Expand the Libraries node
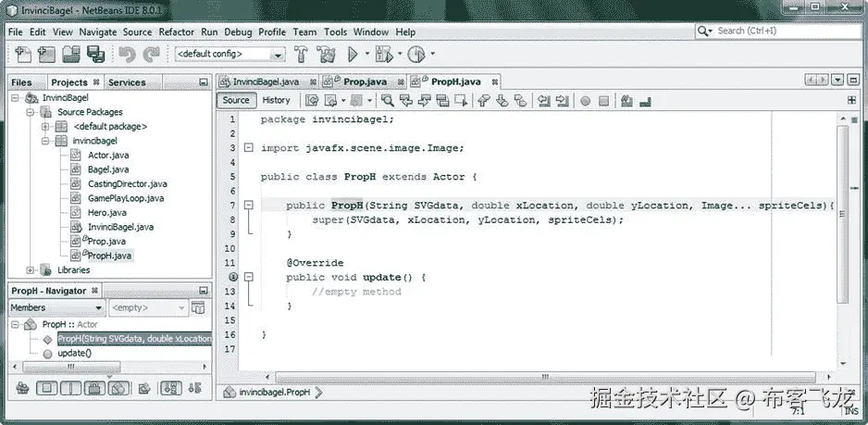 31,269
